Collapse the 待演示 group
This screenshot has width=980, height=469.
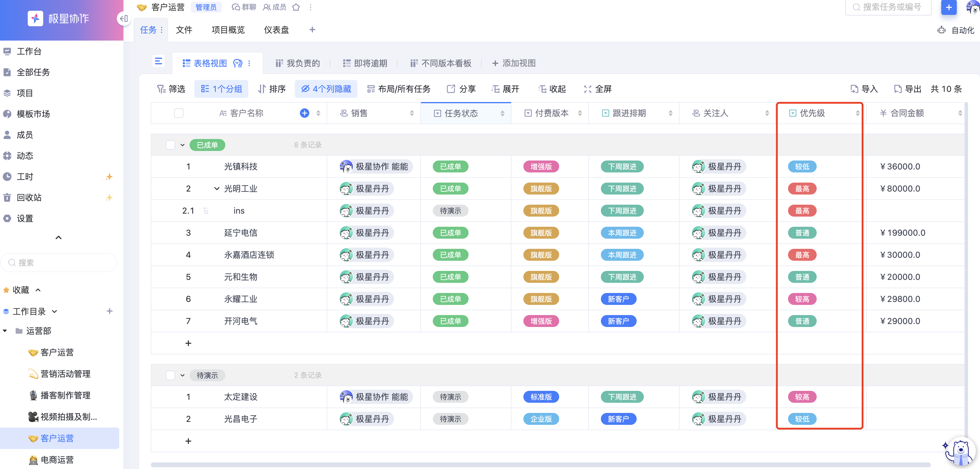click(183, 375)
